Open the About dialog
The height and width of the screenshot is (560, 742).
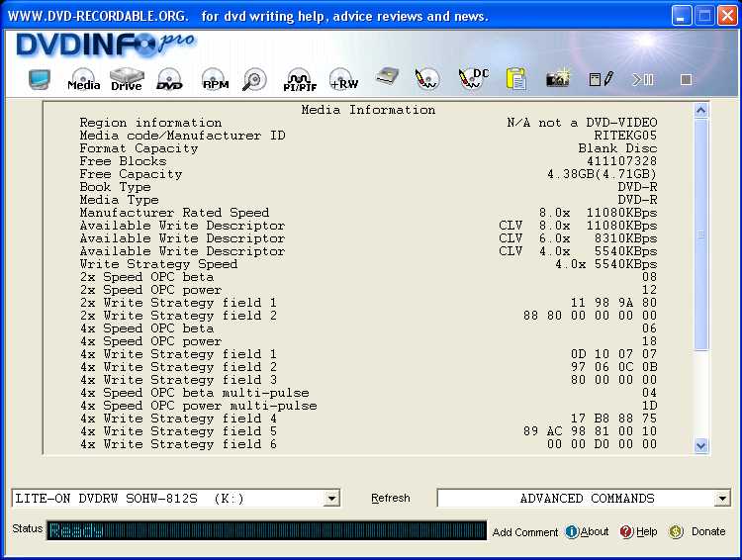click(588, 531)
